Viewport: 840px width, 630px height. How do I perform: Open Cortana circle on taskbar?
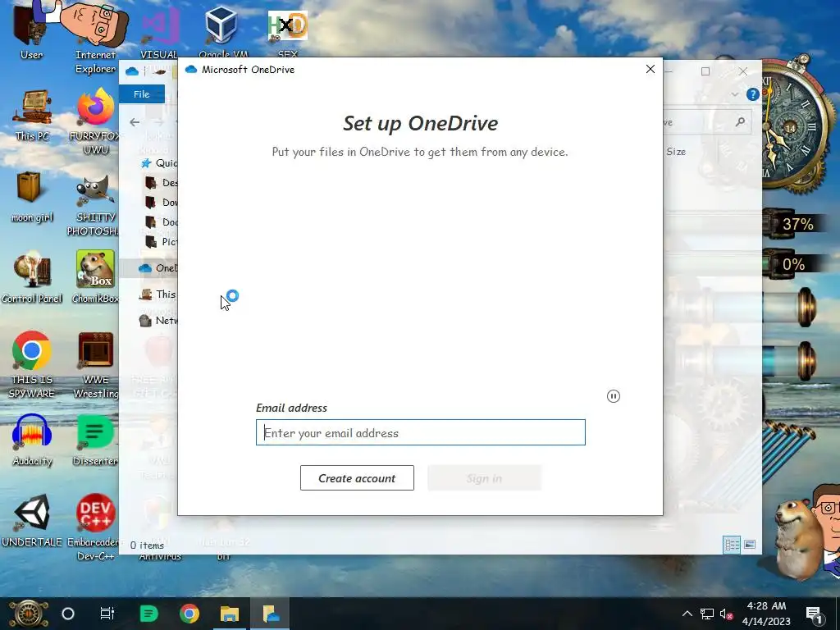(68, 614)
